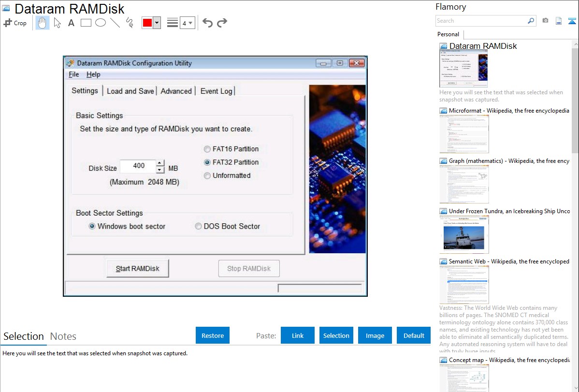Switch to the Settings tab
The width and height of the screenshot is (579, 392).
coord(85,91)
